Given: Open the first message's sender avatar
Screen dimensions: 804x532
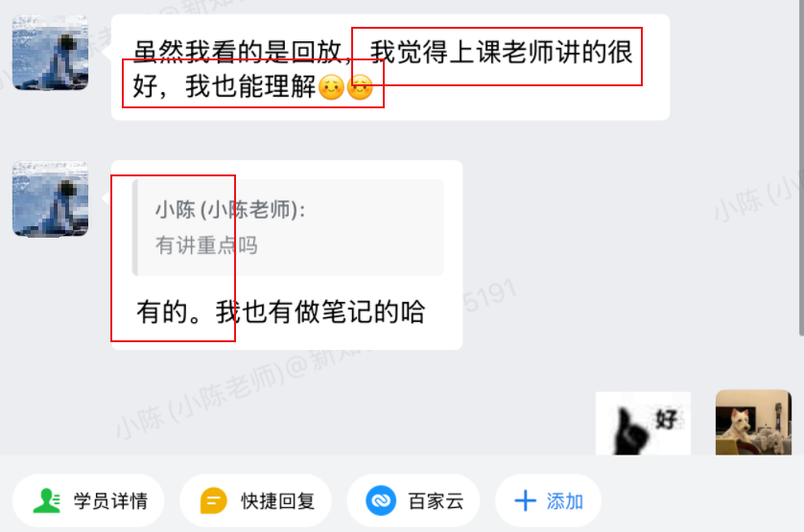Looking at the screenshot, I should 50,53.
